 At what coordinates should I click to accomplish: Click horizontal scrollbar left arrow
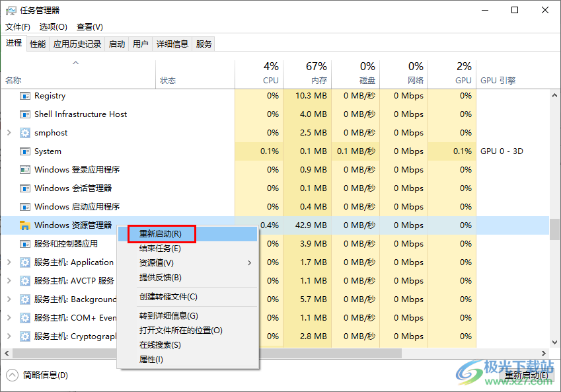pyautogui.click(x=7, y=354)
